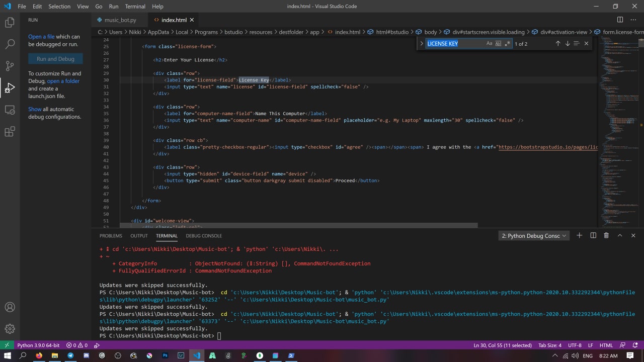644x362 pixels.
Task: Click Ln 30, Col 55 position indicator
Action: pyautogui.click(x=503, y=345)
